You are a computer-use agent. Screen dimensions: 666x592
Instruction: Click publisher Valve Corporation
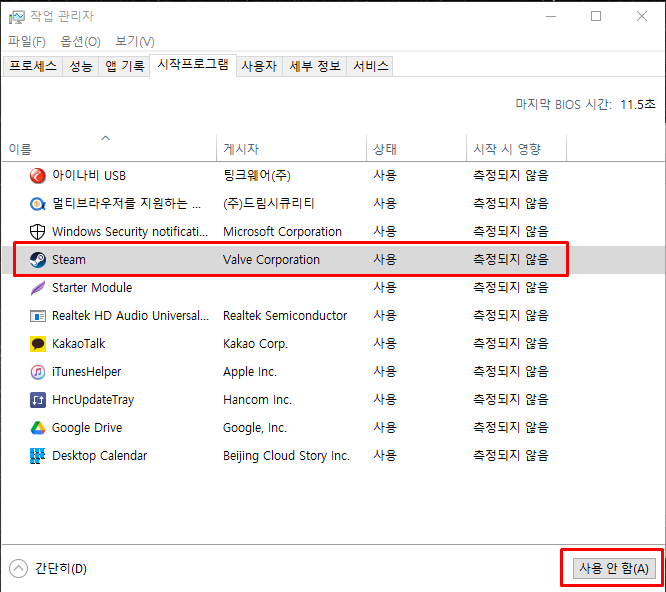tap(271, 259)
